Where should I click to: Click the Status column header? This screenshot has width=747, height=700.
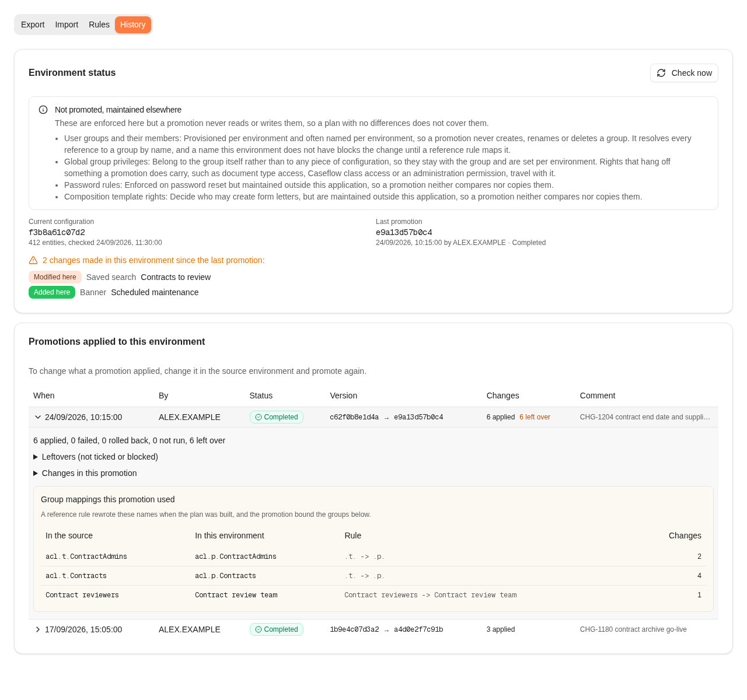(x=261, y=395)
